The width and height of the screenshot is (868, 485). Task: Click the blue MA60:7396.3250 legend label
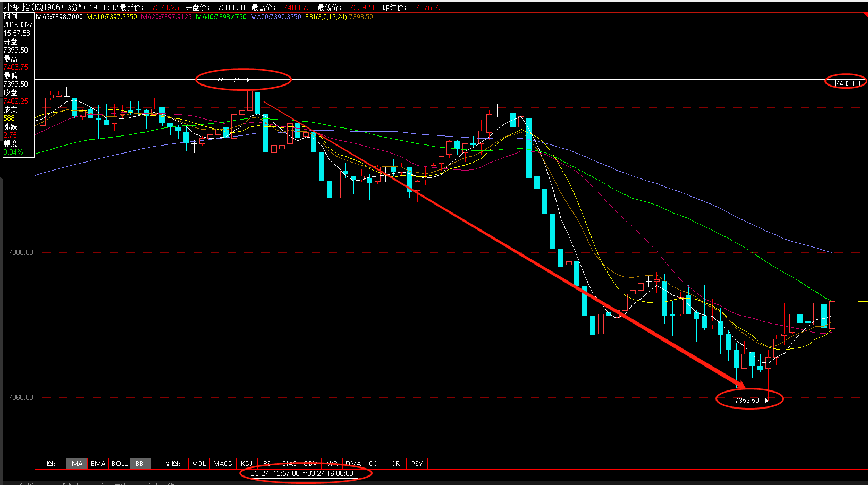point(276,17)
